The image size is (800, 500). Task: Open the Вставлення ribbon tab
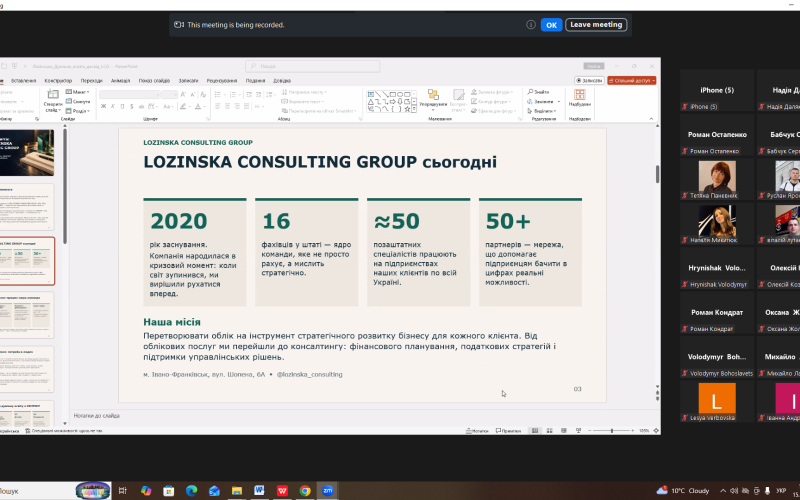click(x=23, y=81)
